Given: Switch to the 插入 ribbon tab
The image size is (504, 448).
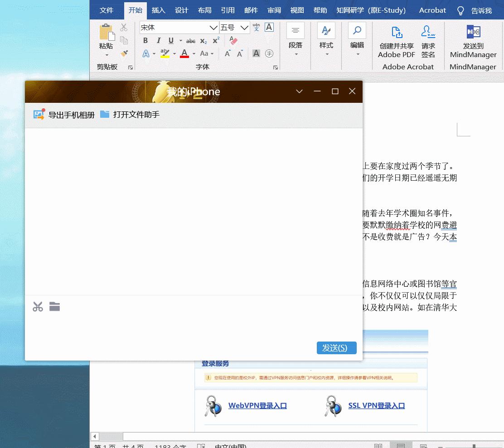Looking at the screenshot, I should point(158,10).
